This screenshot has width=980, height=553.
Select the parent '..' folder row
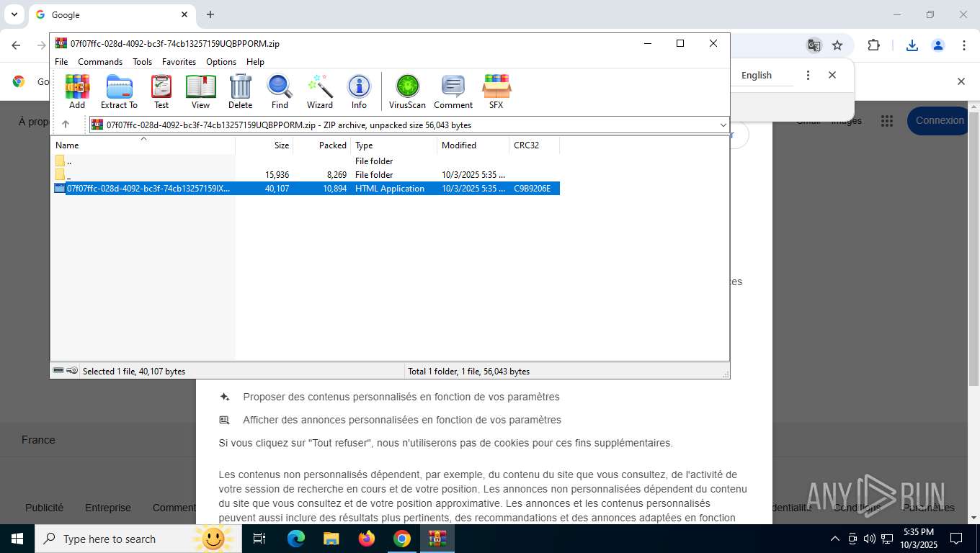[x=306, y=161]
